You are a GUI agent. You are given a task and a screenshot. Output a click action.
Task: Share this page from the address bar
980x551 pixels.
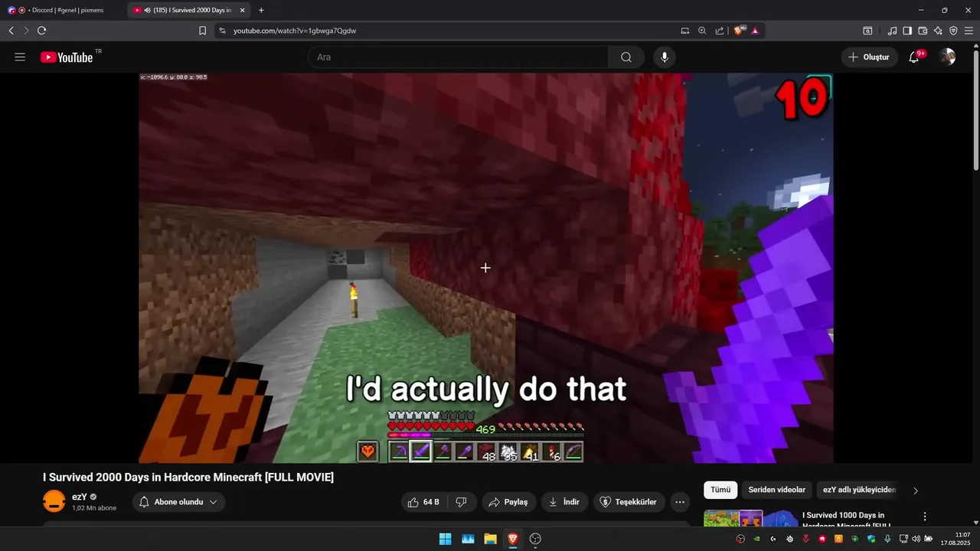pos(720,31)
